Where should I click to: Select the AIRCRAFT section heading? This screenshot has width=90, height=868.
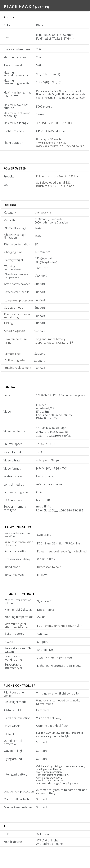pos(11,17)
